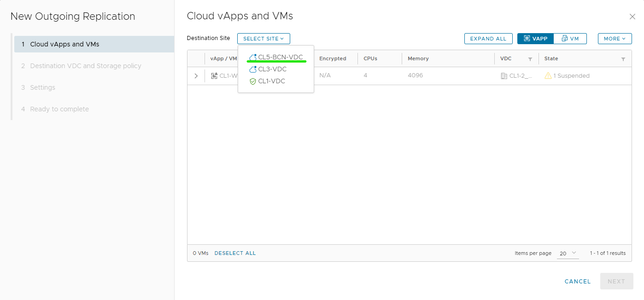
Task: Click the N/A encrypted cell
Action: tap(325, 75)
